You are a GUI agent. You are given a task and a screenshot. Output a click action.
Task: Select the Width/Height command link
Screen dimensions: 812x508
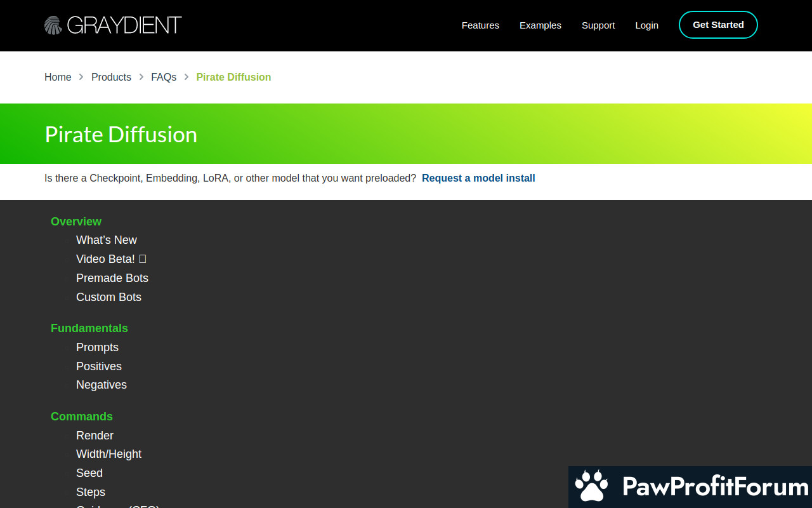[x=108, y=454]
